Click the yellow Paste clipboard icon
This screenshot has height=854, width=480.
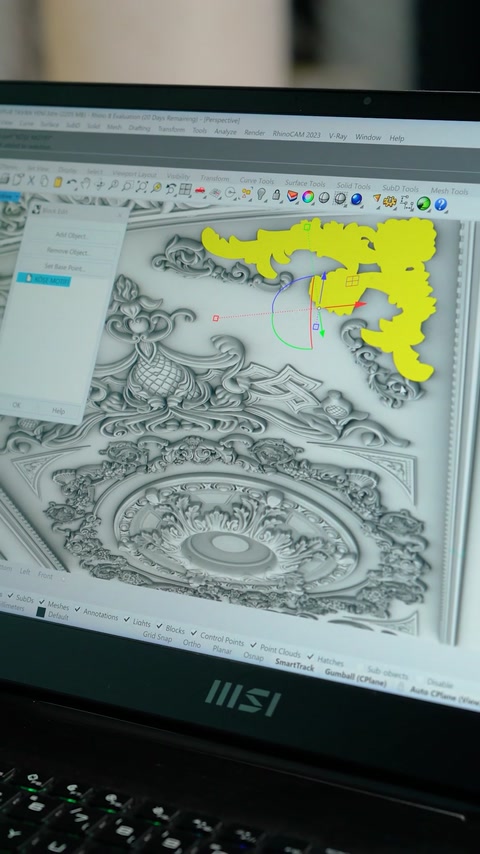click(x=58, y=182)
